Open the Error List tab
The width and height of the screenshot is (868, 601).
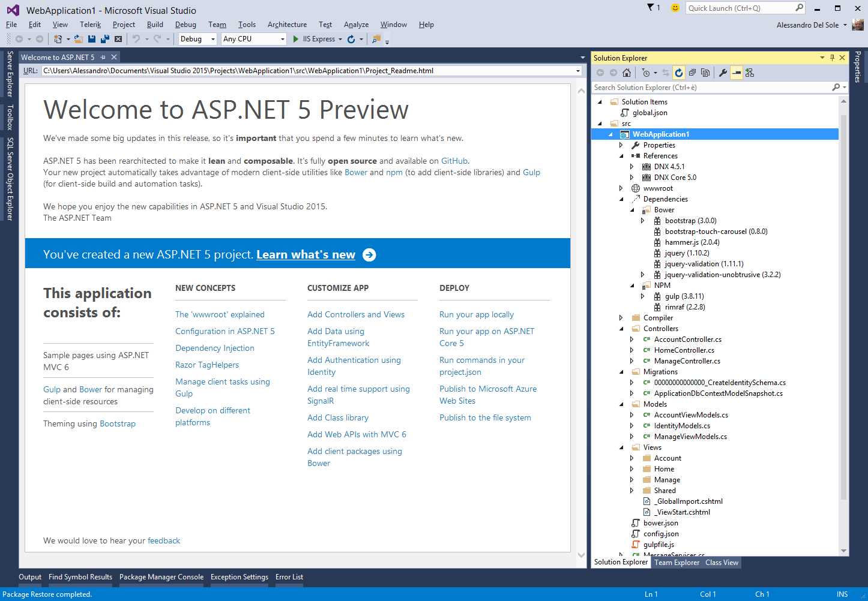coord(289,577)
